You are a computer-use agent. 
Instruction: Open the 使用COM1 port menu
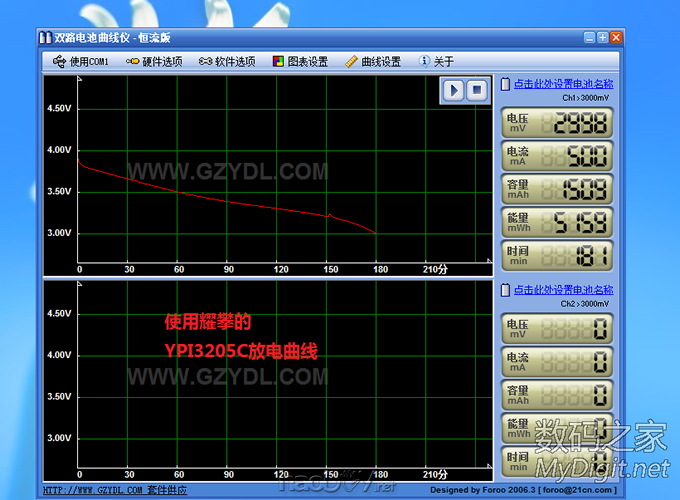80,61
